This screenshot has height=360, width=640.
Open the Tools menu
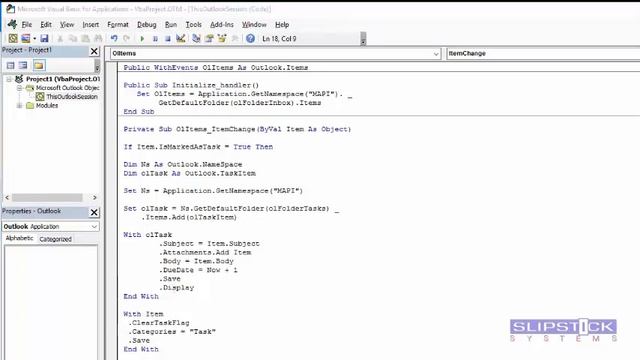(x=193, y=24)
